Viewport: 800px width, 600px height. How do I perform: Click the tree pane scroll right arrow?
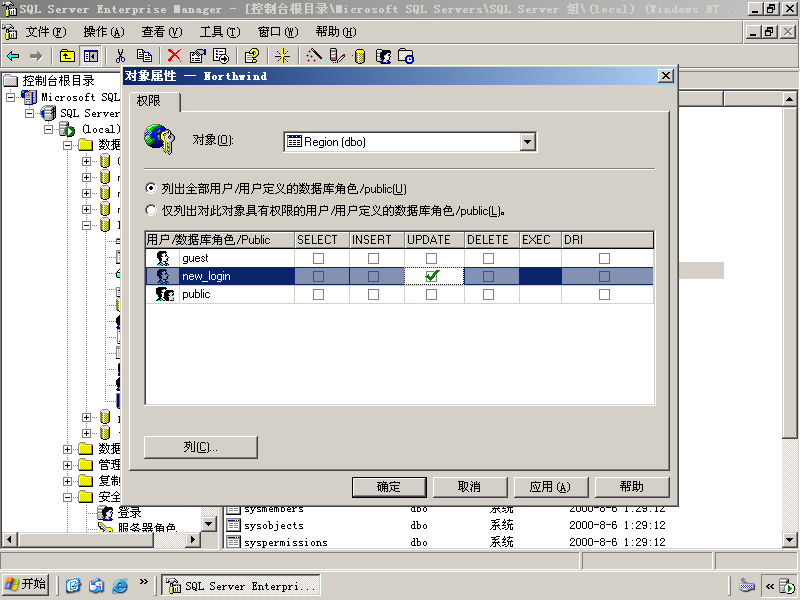tap(192, 539)
